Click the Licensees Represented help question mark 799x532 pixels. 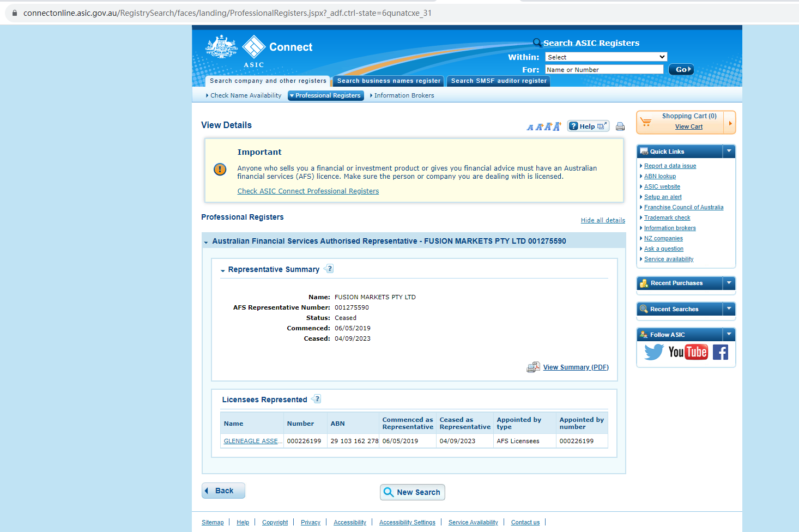click(316, 399)
